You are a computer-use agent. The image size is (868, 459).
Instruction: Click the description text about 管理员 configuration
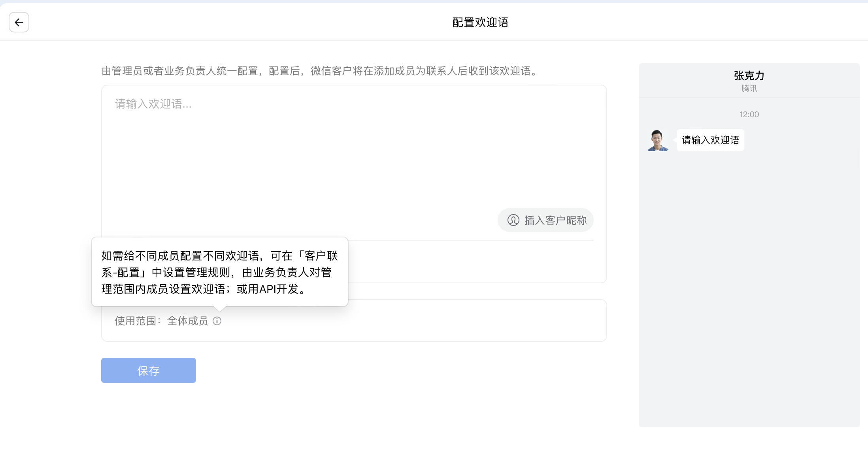click(x=319, y=71)
